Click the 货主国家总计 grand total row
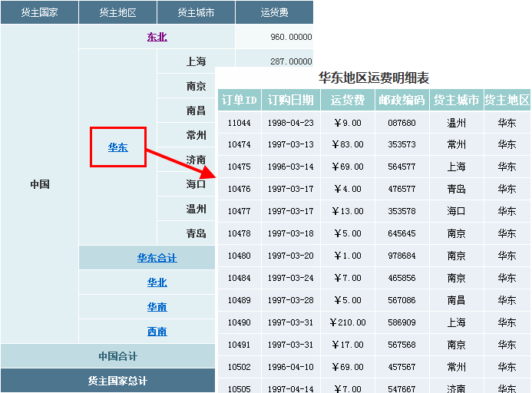Screen dimensions: 532x393 (x=117, y=381)
